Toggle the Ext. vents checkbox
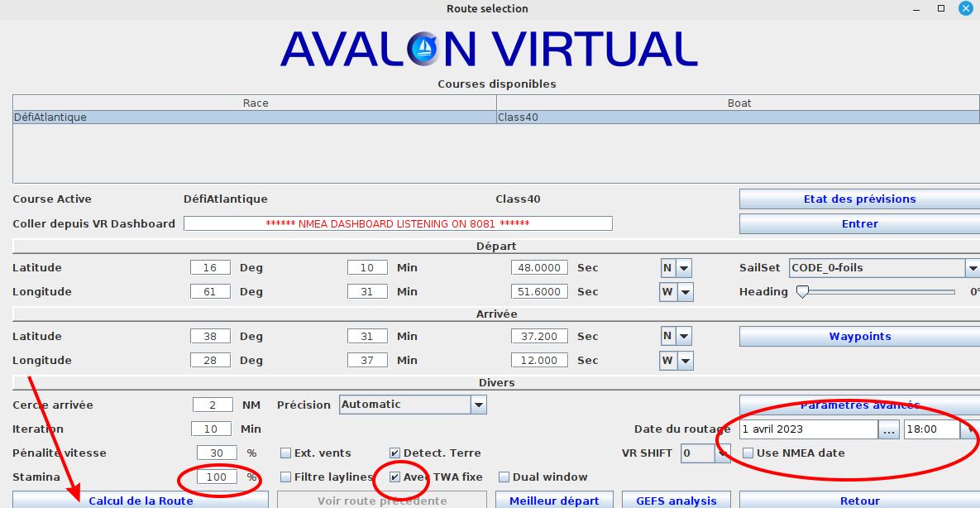The width and height of the screenshot is (980, 508). pyautogui.click(x=286, y=453)
